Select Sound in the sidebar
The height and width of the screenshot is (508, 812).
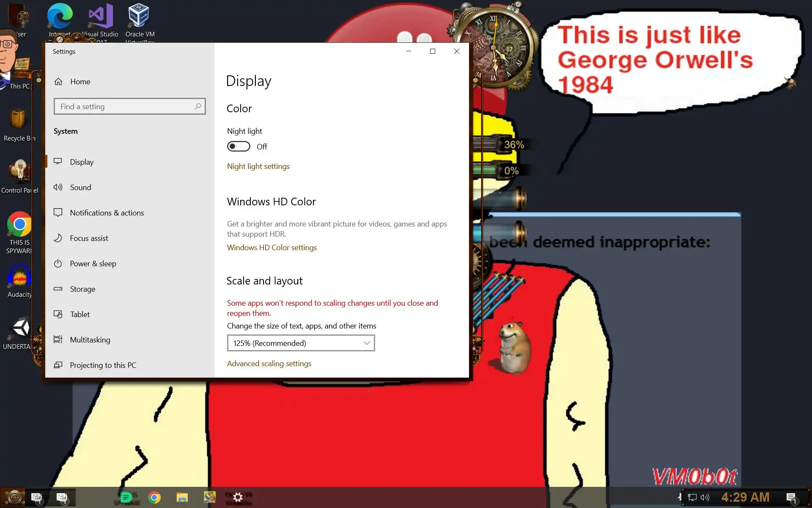coord(80,188)
